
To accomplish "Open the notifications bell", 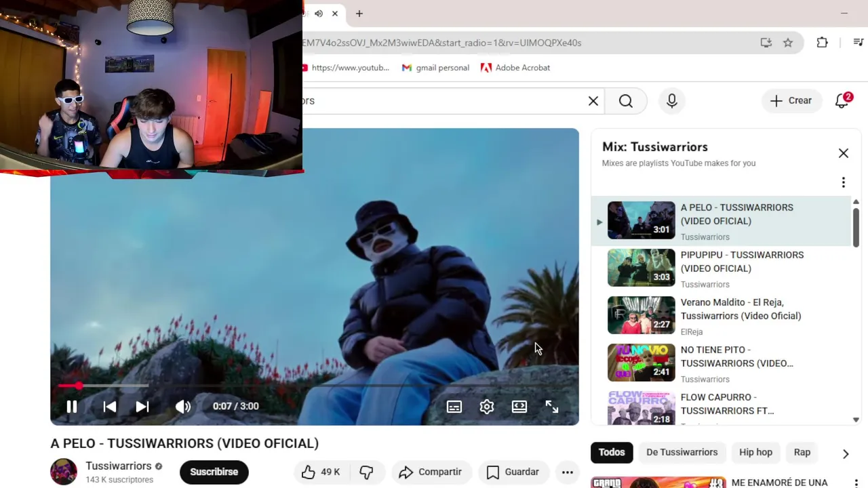I will pos(842,100).
